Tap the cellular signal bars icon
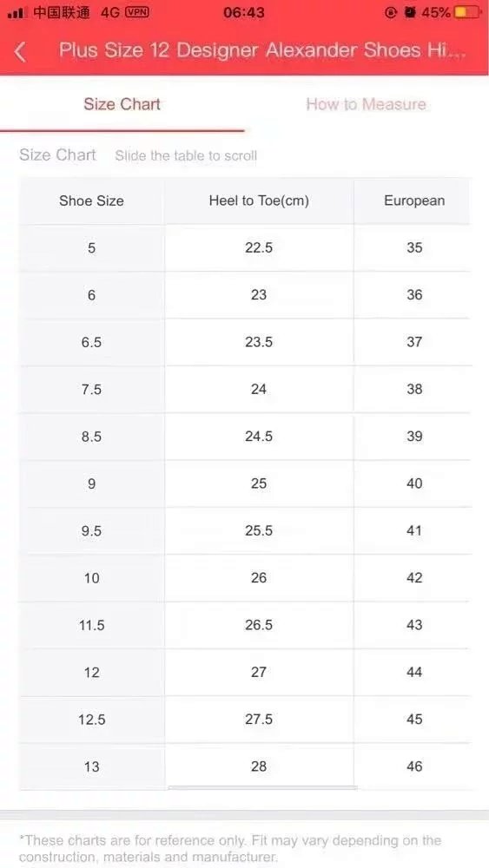Viewport: 489px width, 868px height. point(17,13)
